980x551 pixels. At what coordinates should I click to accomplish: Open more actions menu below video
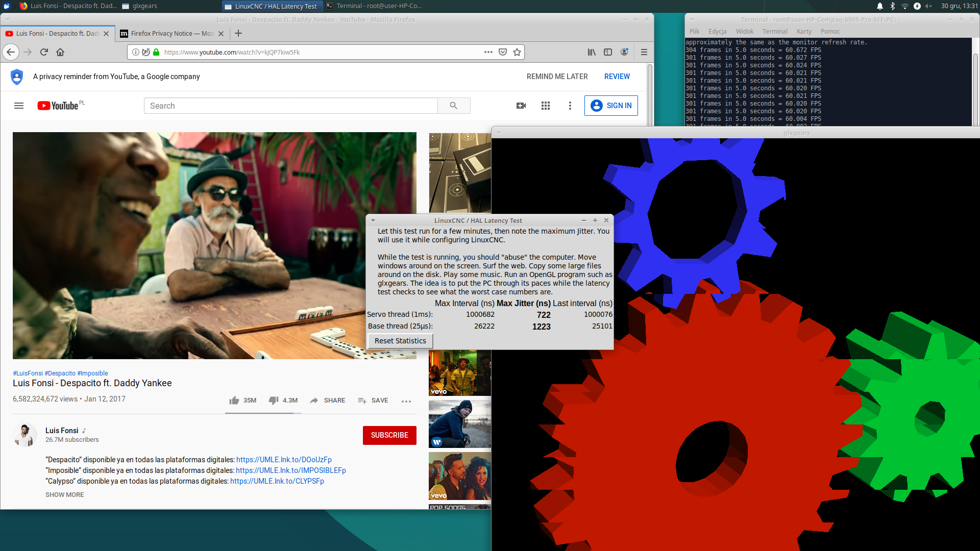point(406,401)
